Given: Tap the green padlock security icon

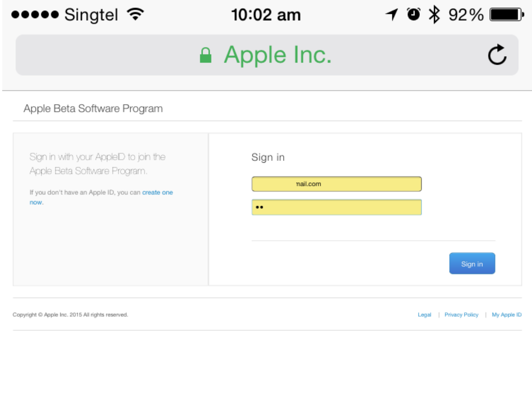Looking at the screenshot, I should [x=205, y=55].
